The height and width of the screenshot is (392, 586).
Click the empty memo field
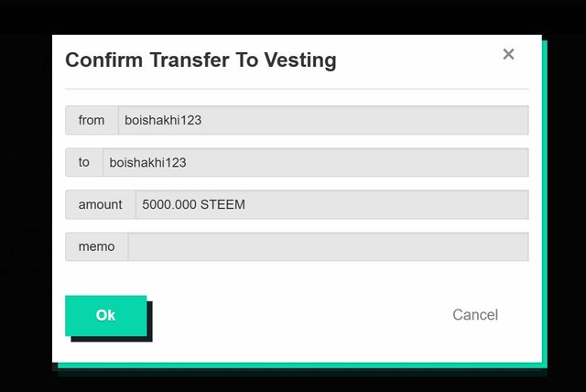[x=328, y=246]
